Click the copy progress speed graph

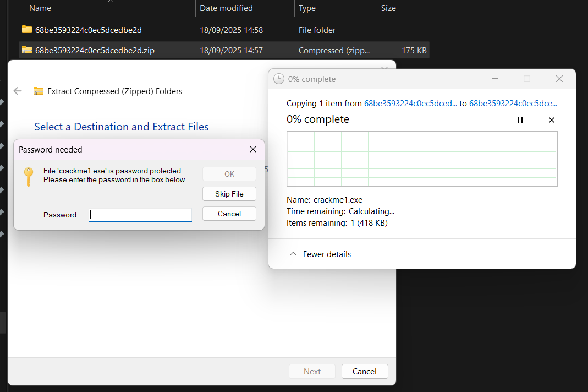[422, 159]
